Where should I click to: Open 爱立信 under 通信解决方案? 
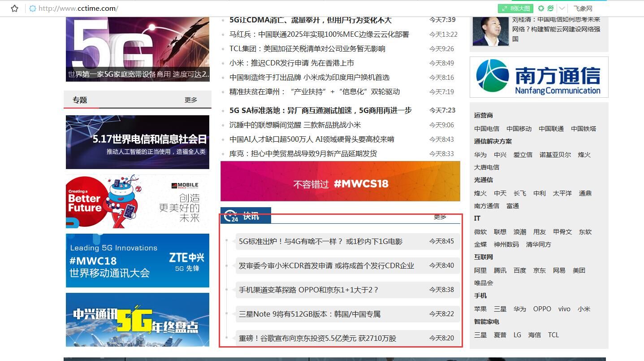click(x=523, y=155)
